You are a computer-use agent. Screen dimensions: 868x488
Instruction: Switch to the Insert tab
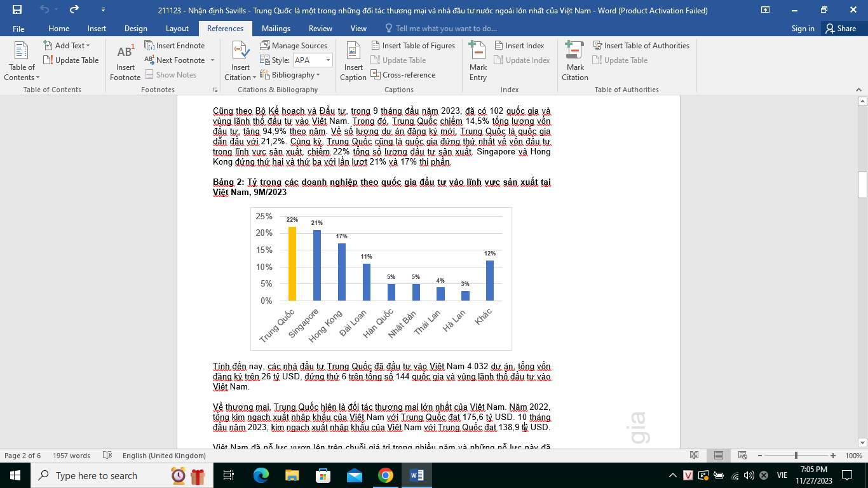pos(97,29)
